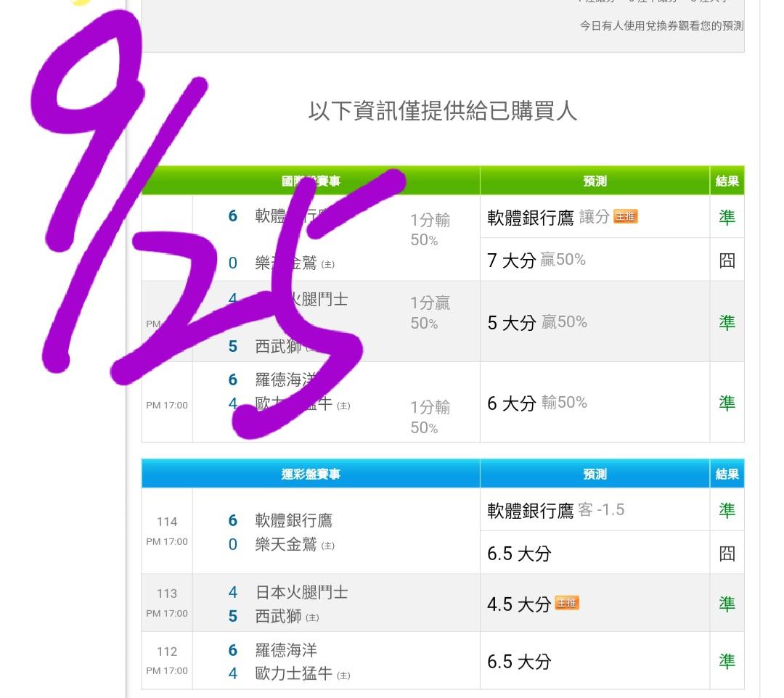
Task: Open 羅德海洋 team in game 112
Action: [x=286, y=650]
